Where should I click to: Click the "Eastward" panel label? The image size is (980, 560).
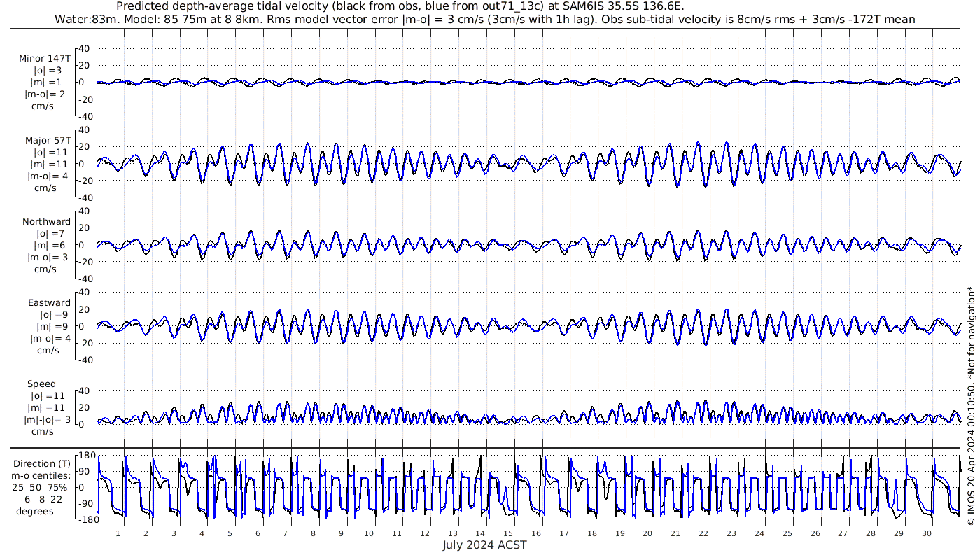(49, 302)
